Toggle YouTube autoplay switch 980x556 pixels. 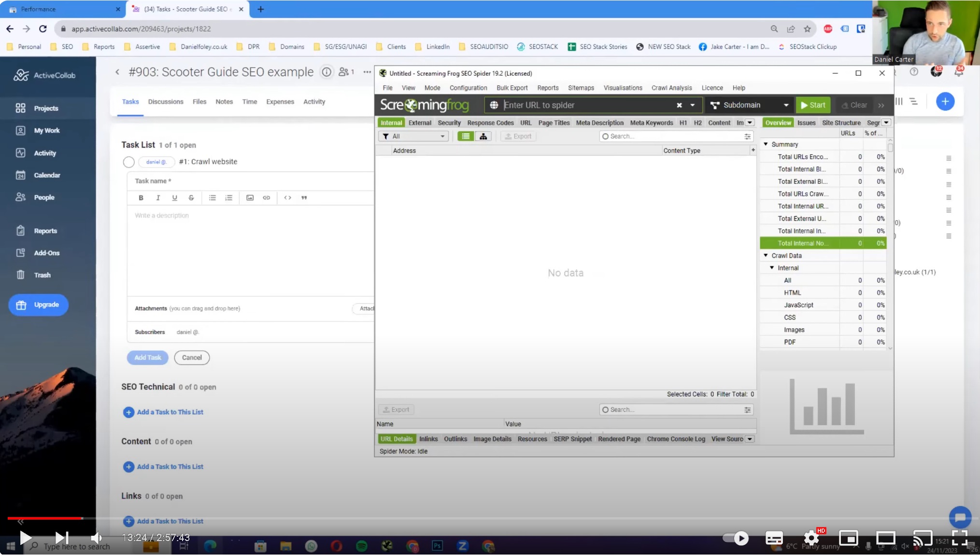click(736, 537)
